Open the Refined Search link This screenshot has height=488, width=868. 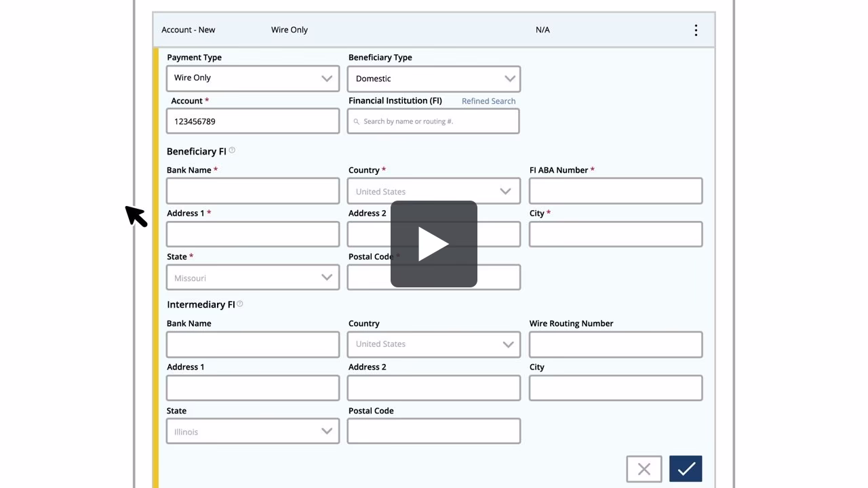[488, 101]
